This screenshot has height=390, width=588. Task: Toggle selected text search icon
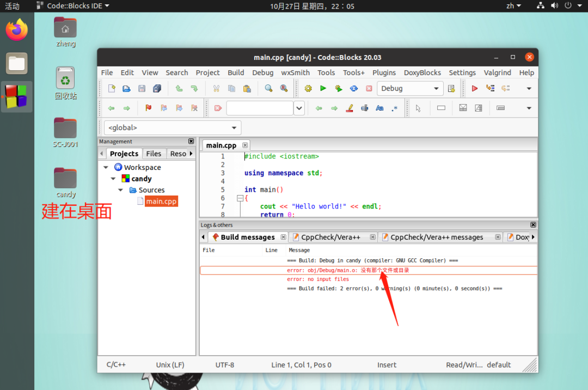(364, 108)
